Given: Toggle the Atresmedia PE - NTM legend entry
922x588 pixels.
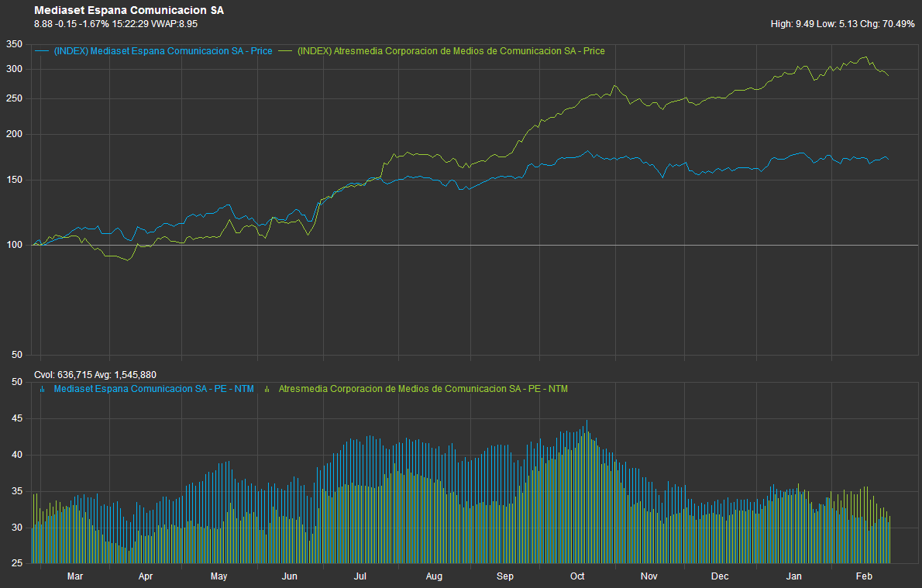Looking at the screenshot, I should pos(422,389).
